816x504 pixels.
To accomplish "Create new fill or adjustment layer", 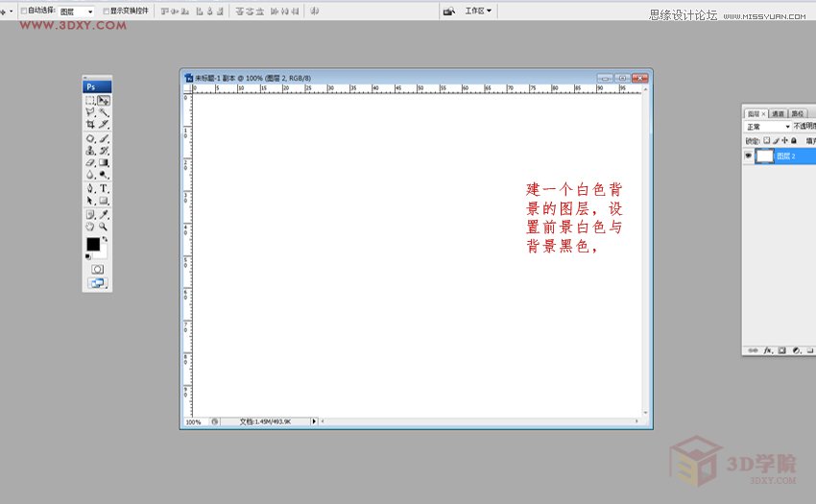I will pos(797,350).
